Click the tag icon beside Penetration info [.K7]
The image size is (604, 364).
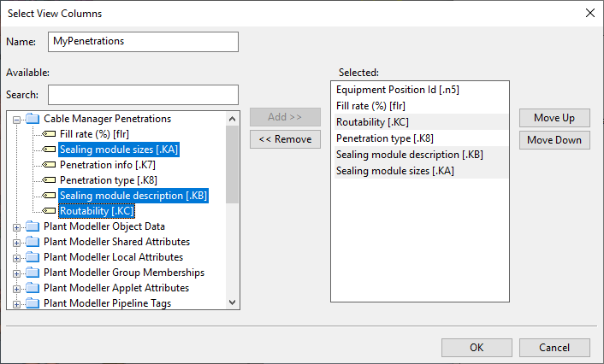(x=49, y=165)
